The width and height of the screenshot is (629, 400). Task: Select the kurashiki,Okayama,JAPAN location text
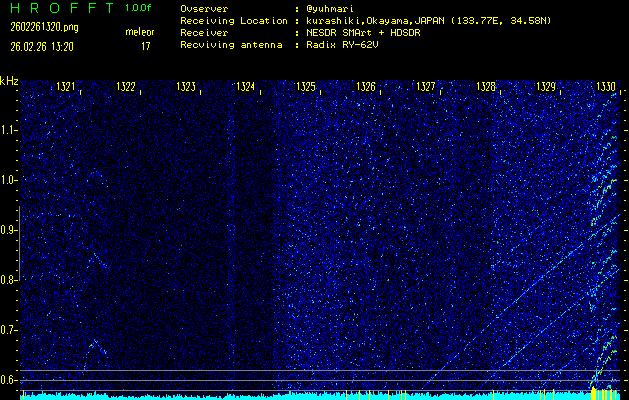375,21
